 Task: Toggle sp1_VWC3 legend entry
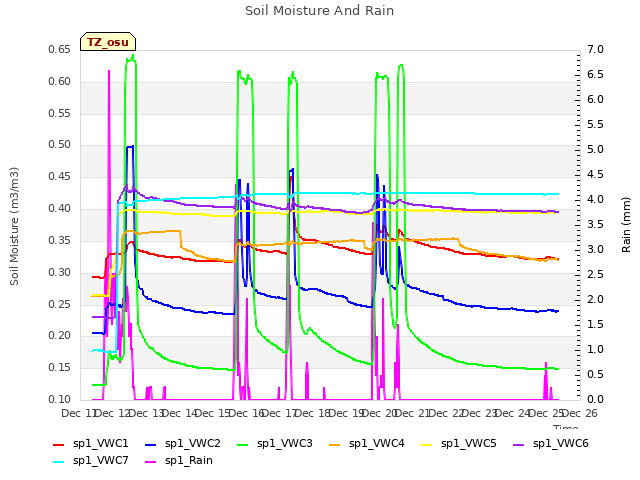275,443
